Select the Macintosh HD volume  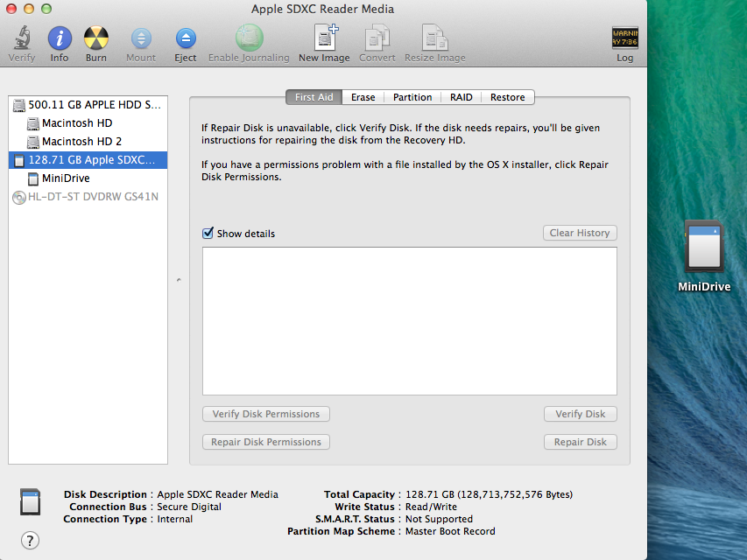click(x=88, y=123)
